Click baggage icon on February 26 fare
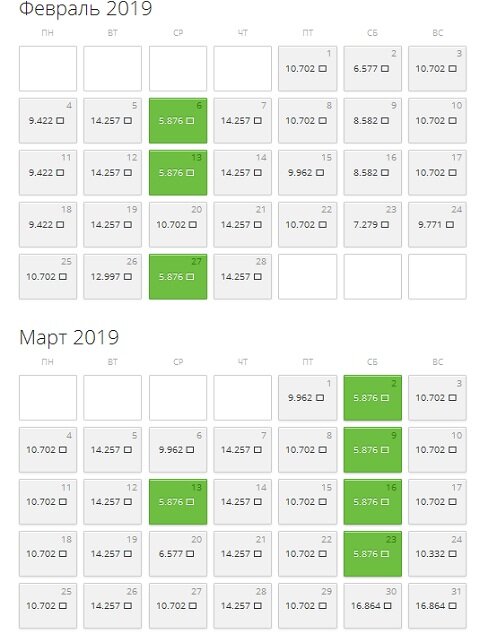480x634 pixels. coord(127,277)
